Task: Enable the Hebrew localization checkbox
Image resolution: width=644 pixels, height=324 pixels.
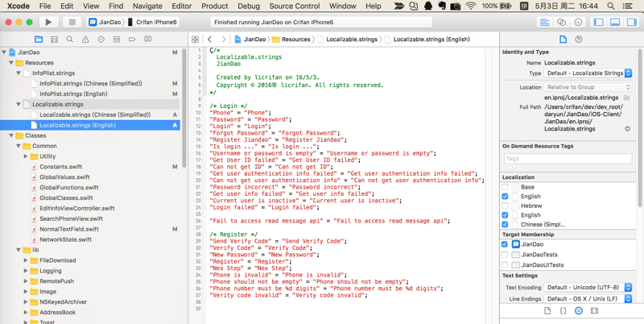Action: (505, 206)
